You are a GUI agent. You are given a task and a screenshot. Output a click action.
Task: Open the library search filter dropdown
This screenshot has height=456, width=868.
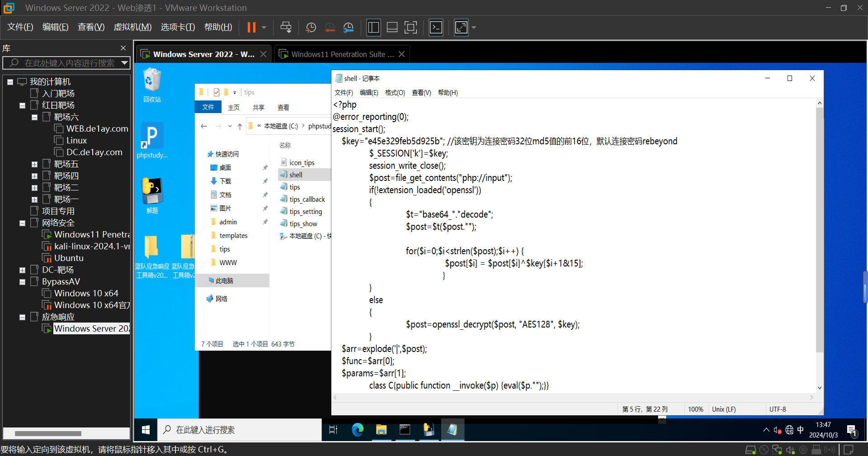click(124, 63)
